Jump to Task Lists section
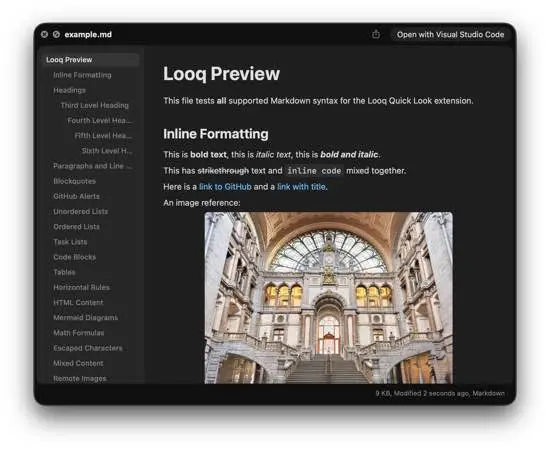This screenshot has height=450, width=550. click(70, 242)
